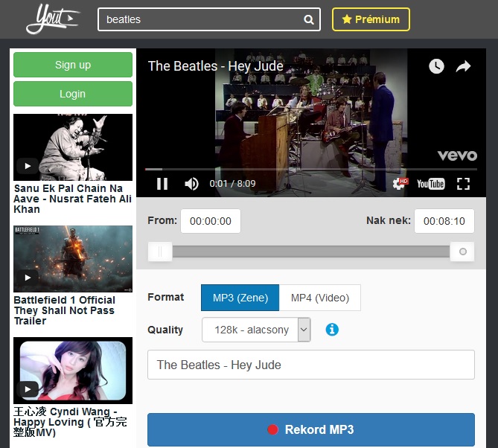This screenshot has height=448, width=498.
Task: Click the Login button
Action: pos(73,94)
